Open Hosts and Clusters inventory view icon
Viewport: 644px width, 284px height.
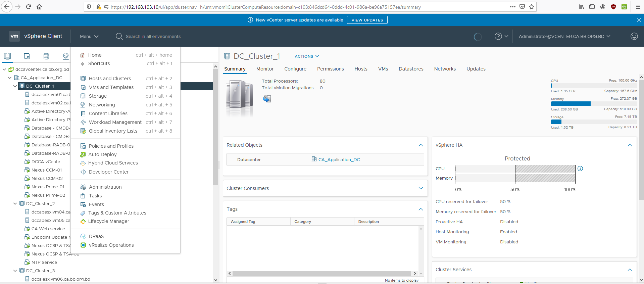7,56
